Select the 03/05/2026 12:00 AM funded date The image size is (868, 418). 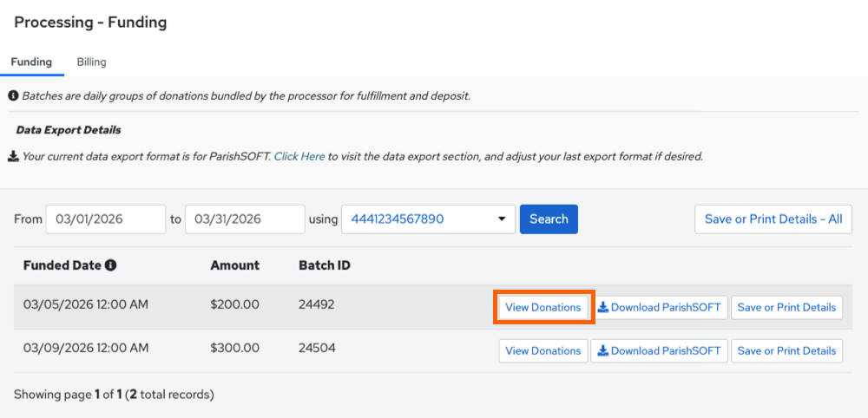[86, 304]
